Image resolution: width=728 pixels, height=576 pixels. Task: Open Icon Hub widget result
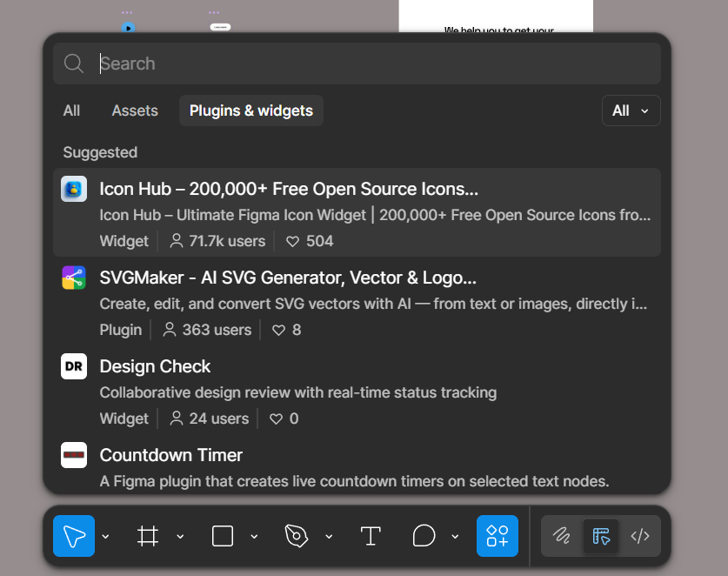click(357, 212)
